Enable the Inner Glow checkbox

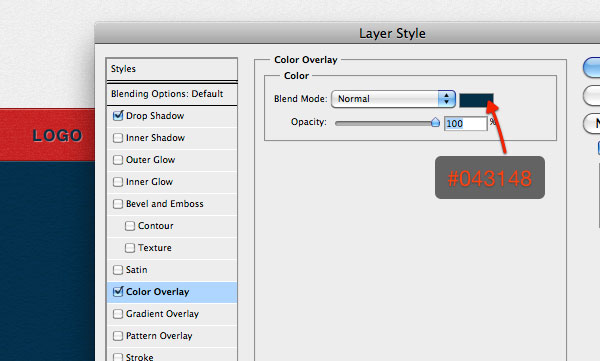(118, 182)
